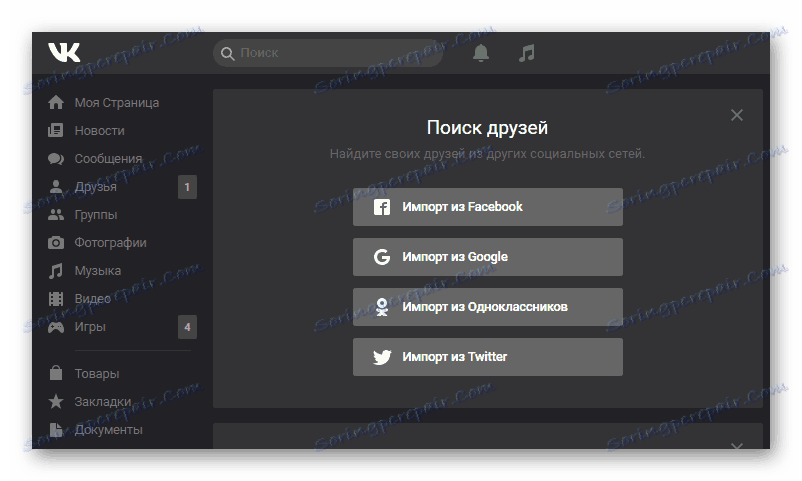Screen dimensions: 802x481
Task: Click the Игры counter badge showing 4
Action: (187, 327)
